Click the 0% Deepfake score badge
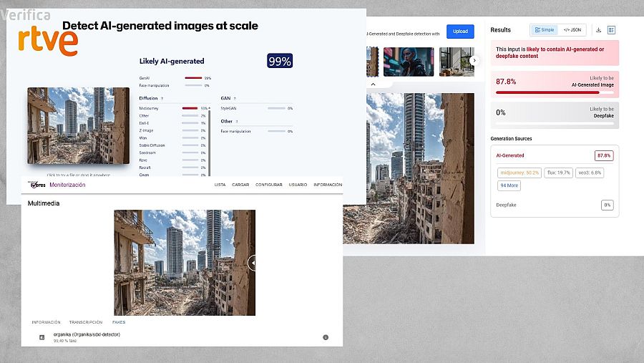The height and width of the screenshot is (363, 644). (607, 205)
